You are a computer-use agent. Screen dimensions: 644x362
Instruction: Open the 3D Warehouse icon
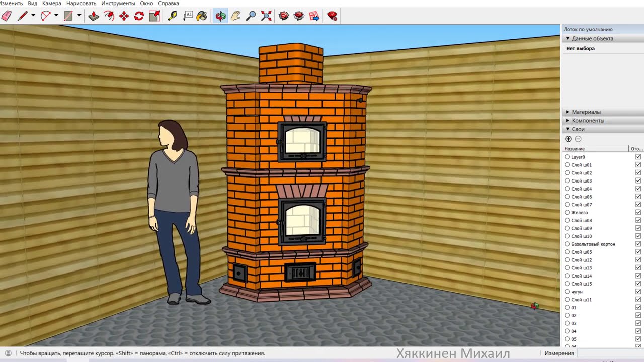click(284, 16)
